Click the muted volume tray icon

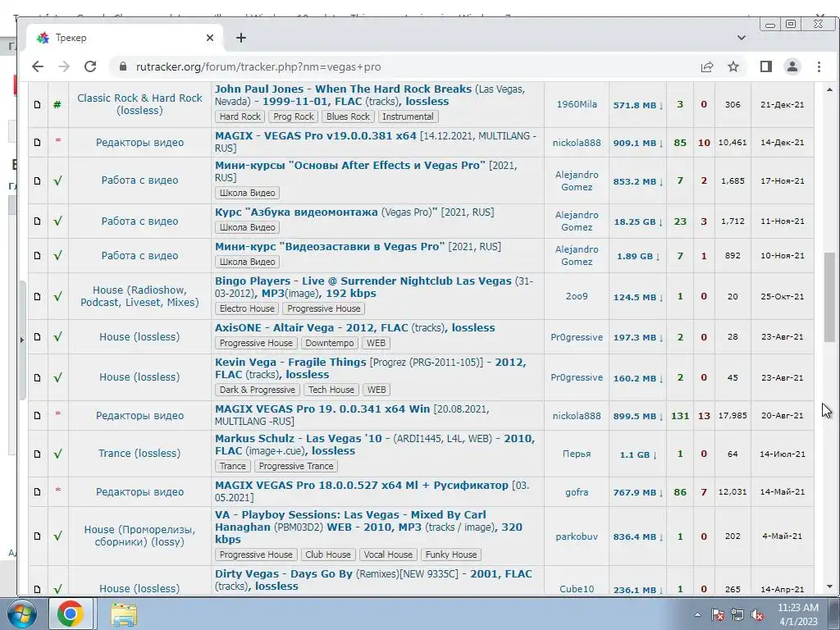757,614
